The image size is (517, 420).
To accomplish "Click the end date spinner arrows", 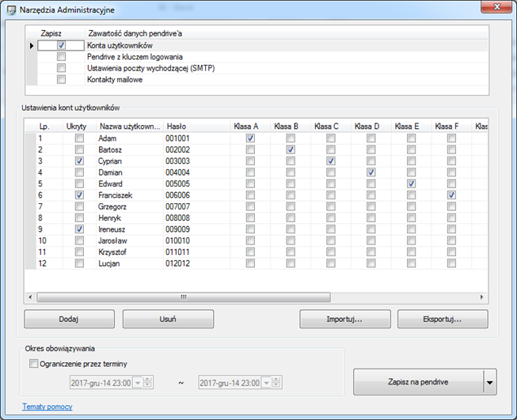I will 276,383.
